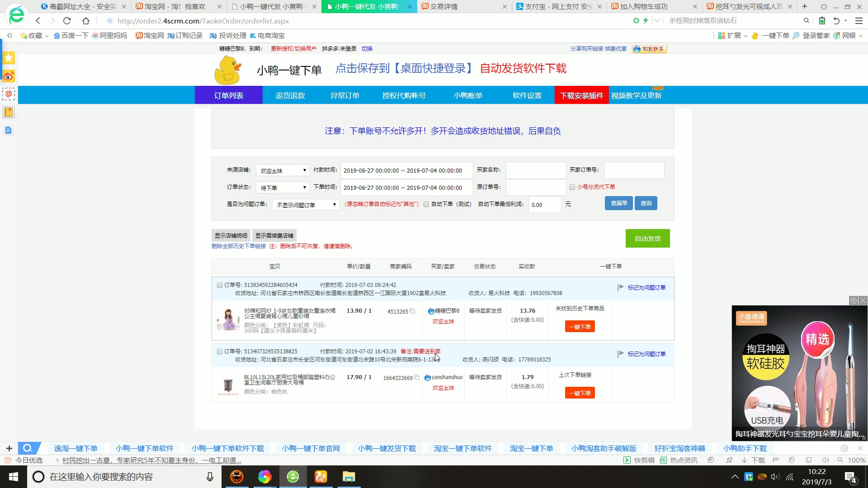The image size is (868, 488).
Task: Tick the checkbox for order 513834592284605434
Action: [x=220, y=285]
